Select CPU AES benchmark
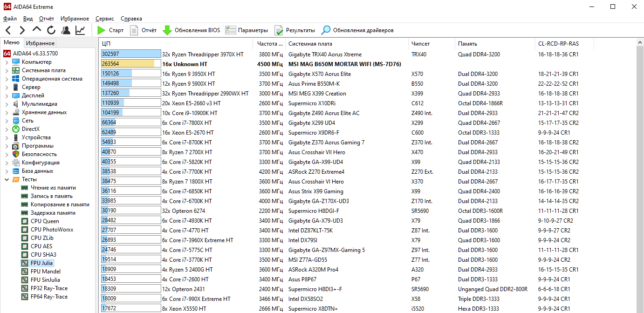The width and height of the screenshot is (644, 313). [41, 246]
